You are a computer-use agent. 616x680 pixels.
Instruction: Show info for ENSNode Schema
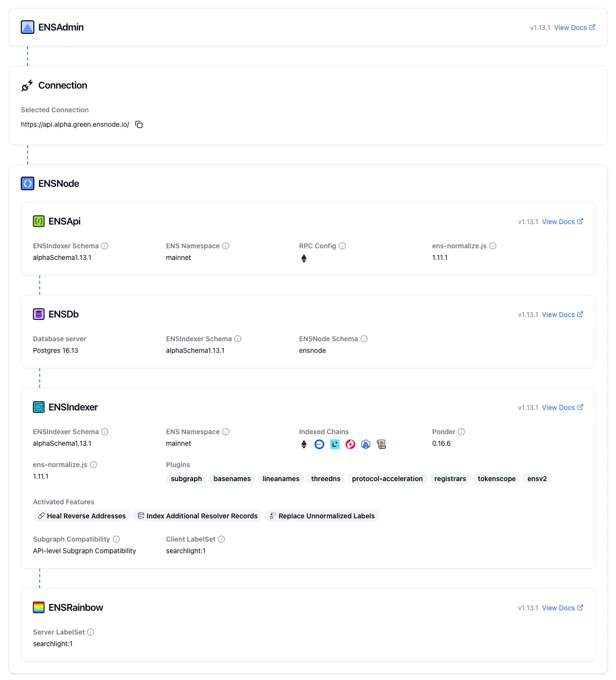[364, 339]
